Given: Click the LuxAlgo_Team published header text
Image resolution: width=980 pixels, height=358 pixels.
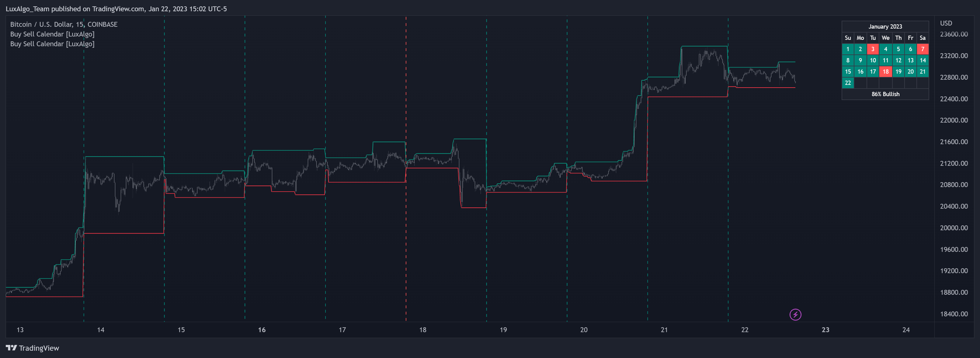Looking at the screenshot, I should (x=116, y=9).
